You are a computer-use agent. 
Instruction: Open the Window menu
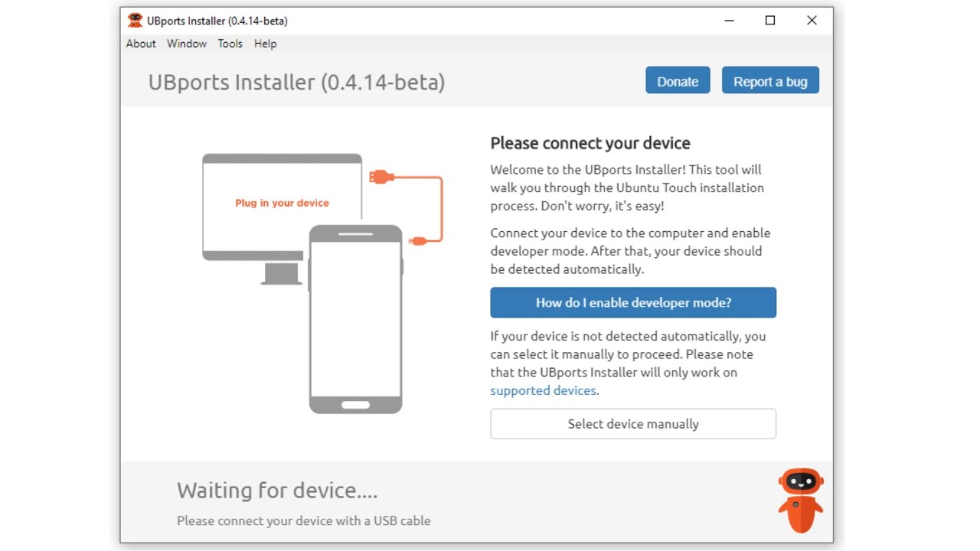click(187, 44)
